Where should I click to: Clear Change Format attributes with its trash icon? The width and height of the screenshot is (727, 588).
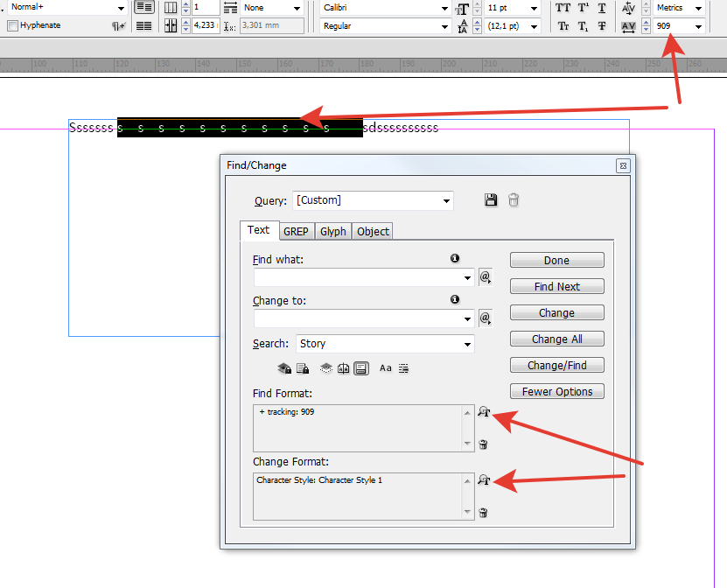coord(483,513)
